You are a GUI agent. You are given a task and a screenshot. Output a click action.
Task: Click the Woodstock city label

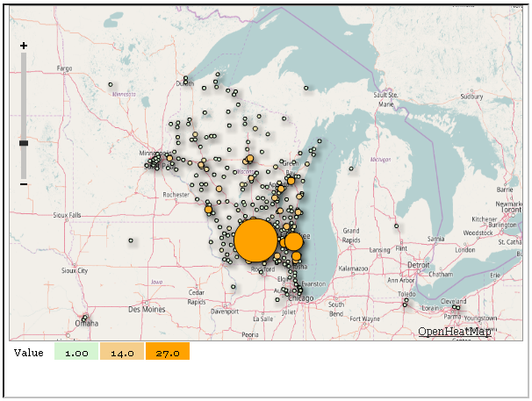(x=478, y=233)
